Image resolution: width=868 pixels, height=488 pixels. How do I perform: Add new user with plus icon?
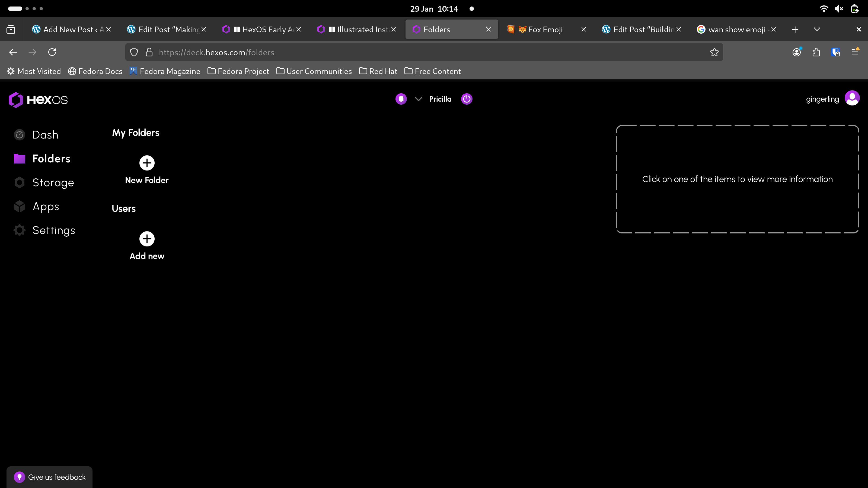(147, 239)
